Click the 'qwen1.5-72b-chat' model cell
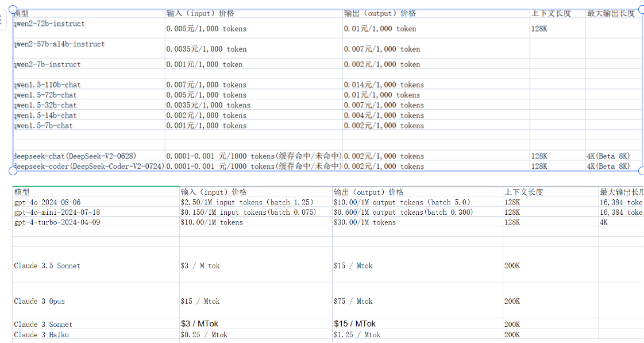 (x=45, y=95)
